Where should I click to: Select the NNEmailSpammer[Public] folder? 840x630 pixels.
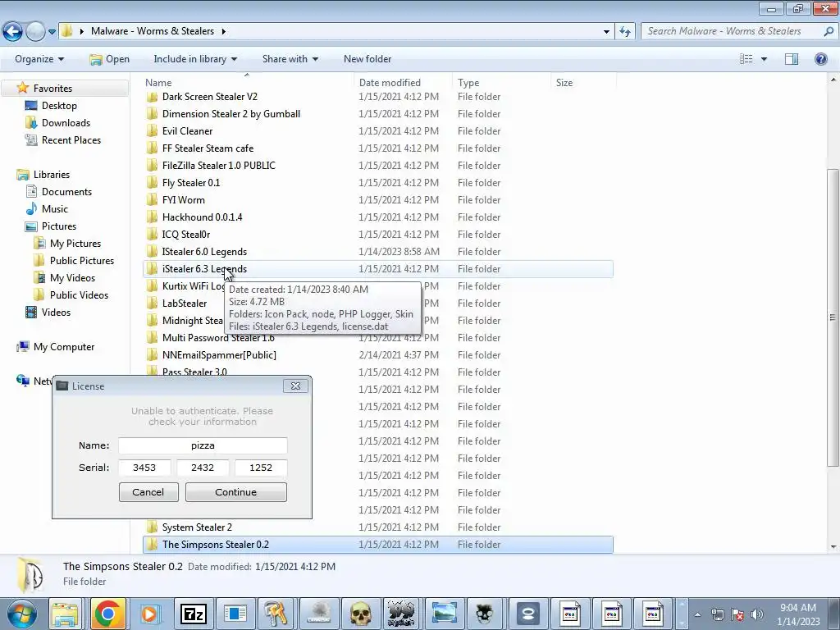click(x=219, y=354)
